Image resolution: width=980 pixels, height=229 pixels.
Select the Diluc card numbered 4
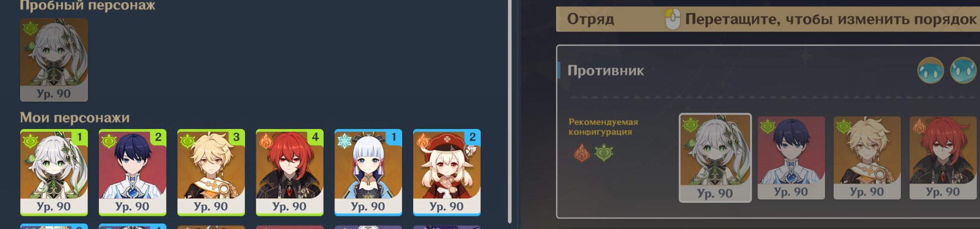[x=290, y=172]
